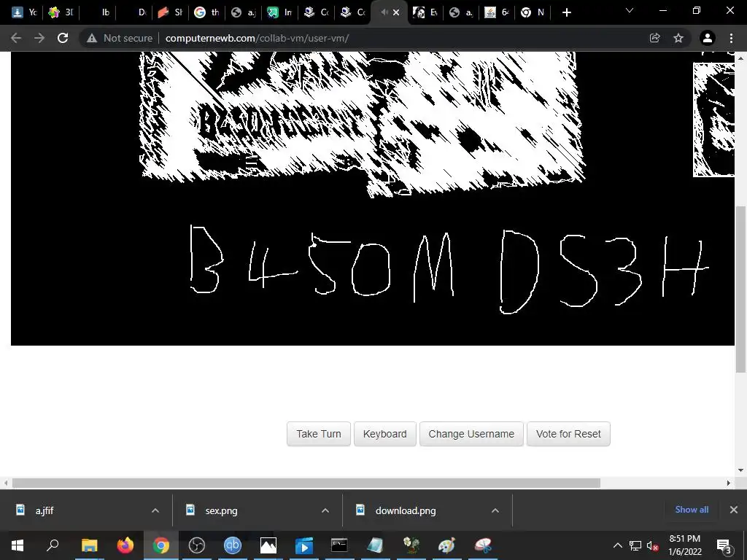
Task: Open the Windows Start menu
Action: point(18,545)
